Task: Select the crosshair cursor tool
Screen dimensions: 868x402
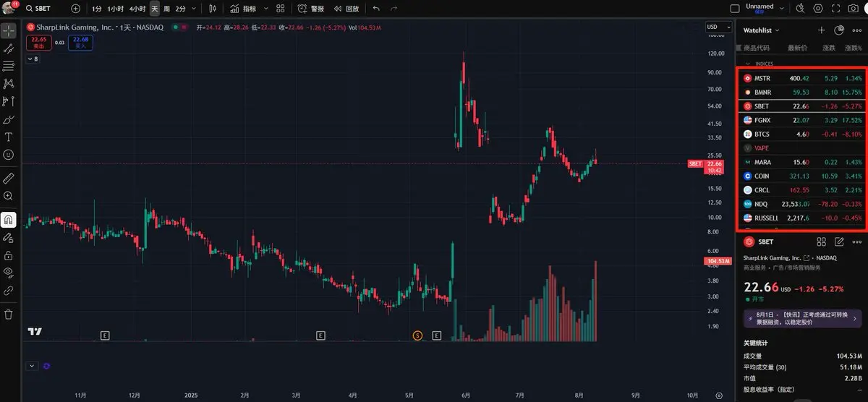Action: pyautogui.click(x=9, y=31)
